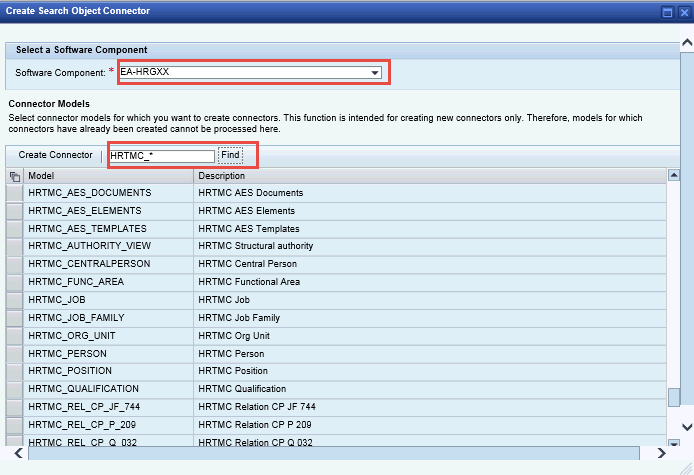Click 'HRTMC AES Elements' description cell
This screenshot has width=694, height=475.
click(x=430, y=211)
